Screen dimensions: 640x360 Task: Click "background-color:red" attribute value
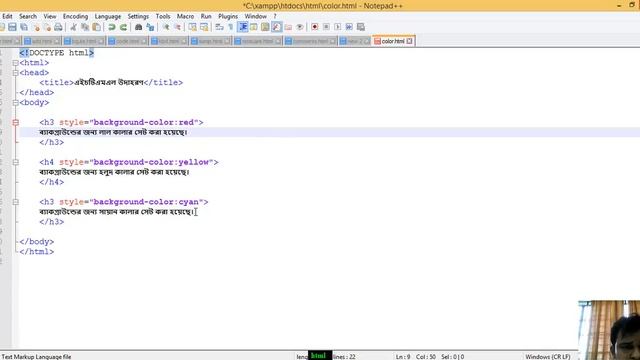(144, 122)
